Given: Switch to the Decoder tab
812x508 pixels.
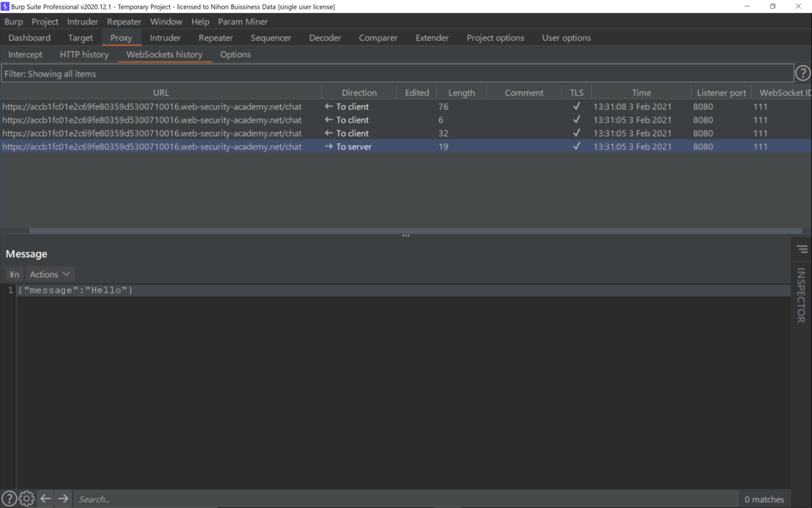Looking at the screenshot, I should pos(325,38).
